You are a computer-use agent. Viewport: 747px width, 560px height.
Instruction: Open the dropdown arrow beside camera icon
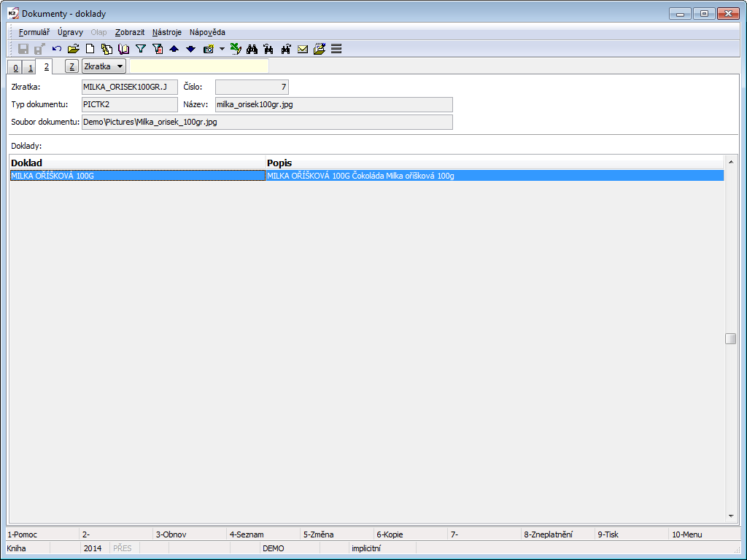222,49
